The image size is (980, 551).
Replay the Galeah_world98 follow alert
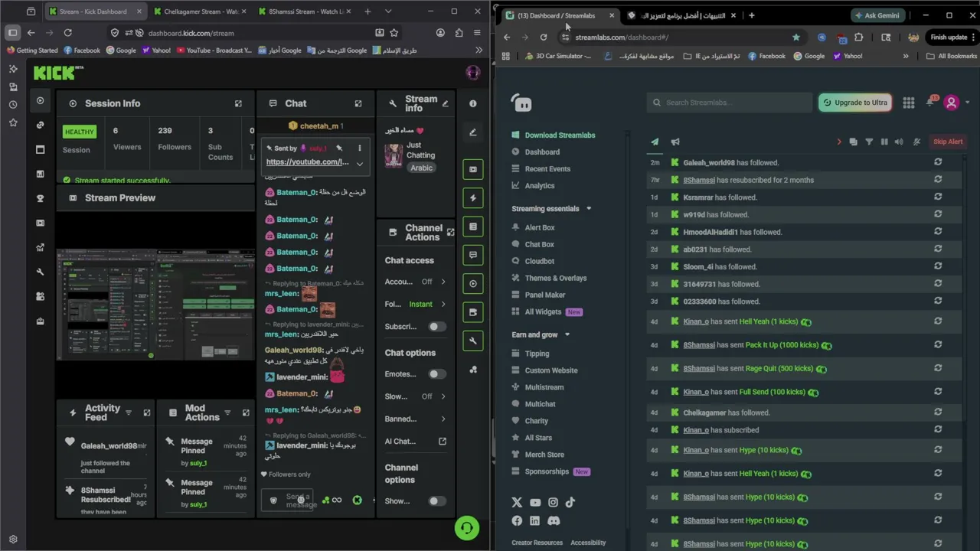coord(938,162)
